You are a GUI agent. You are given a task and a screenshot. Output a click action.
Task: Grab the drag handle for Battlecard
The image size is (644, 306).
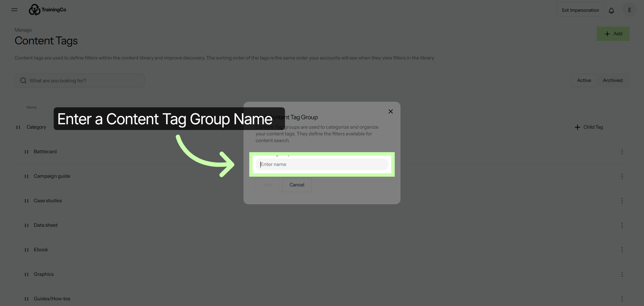click(26, 152)
